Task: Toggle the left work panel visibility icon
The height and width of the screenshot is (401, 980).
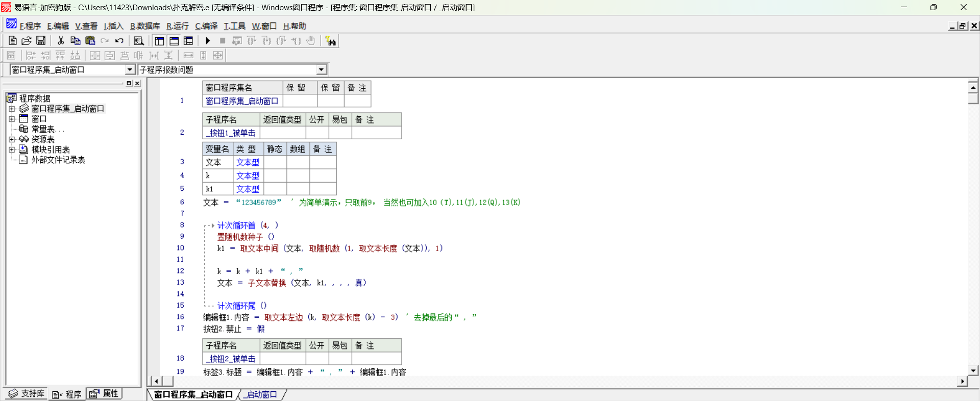Action: (x=159, y=41)
